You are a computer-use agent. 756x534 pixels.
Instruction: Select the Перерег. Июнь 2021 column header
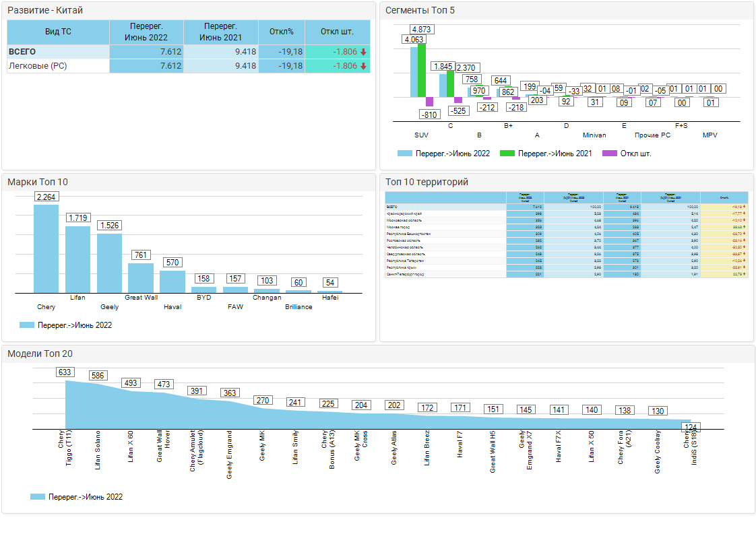221,32
